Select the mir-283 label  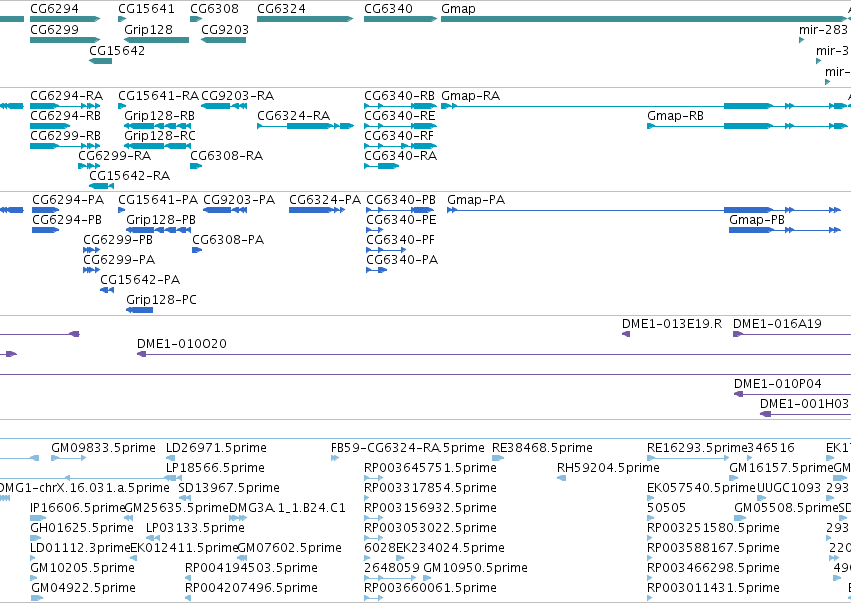pos(823,29)
